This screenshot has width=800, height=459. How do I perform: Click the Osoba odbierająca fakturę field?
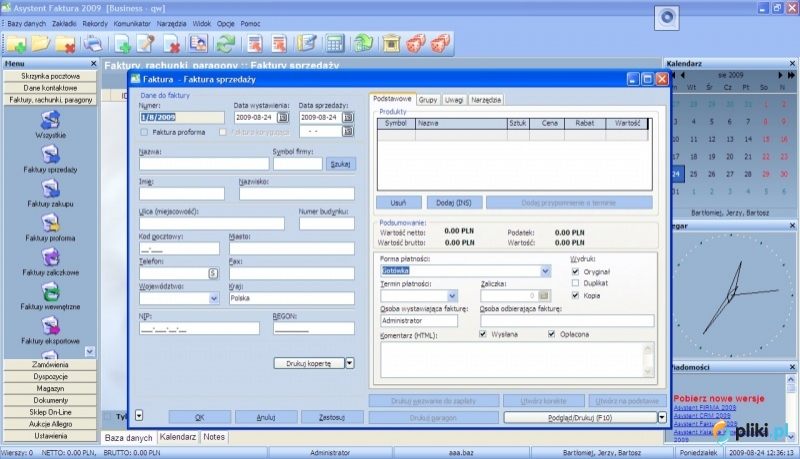(x=567, y=321)
